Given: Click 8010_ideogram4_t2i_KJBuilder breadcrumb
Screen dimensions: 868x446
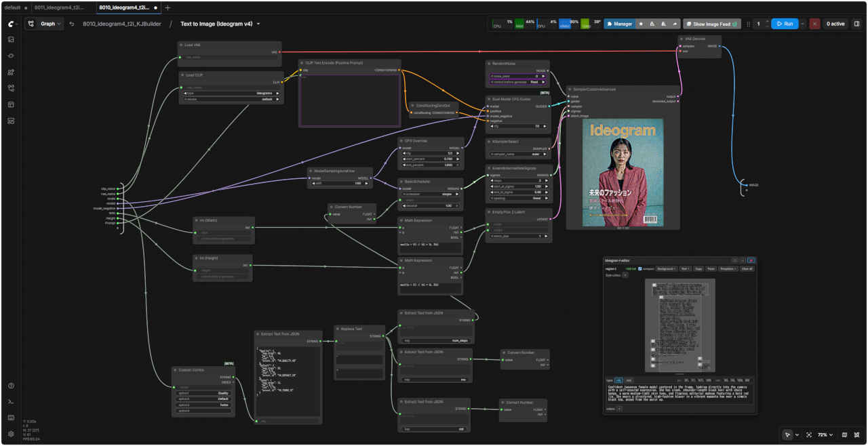Looking at the screenshot, I should pos(121,24).
